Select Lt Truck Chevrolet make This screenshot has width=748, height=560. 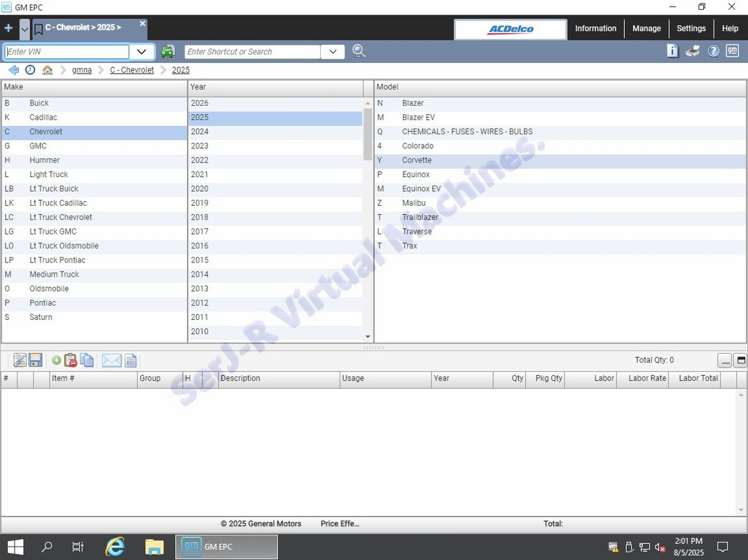coord(95,217)
